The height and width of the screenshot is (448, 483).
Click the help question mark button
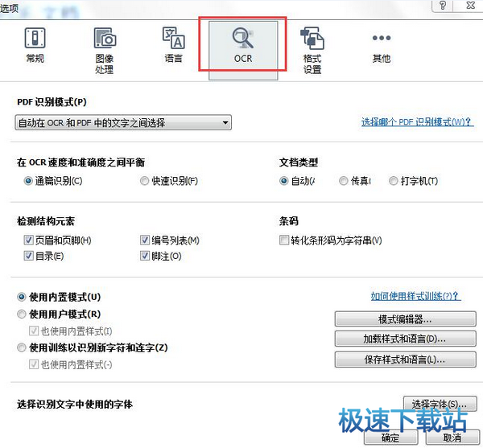coord(443,6)
